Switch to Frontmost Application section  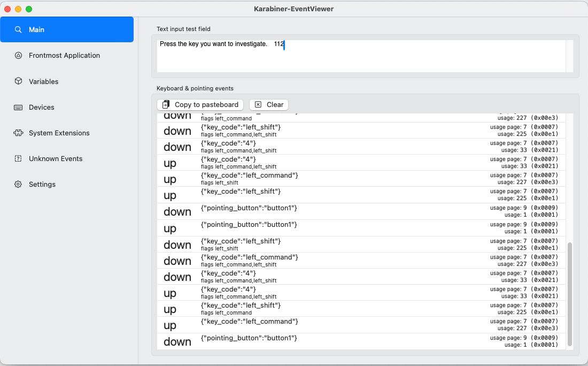(67, 56)
